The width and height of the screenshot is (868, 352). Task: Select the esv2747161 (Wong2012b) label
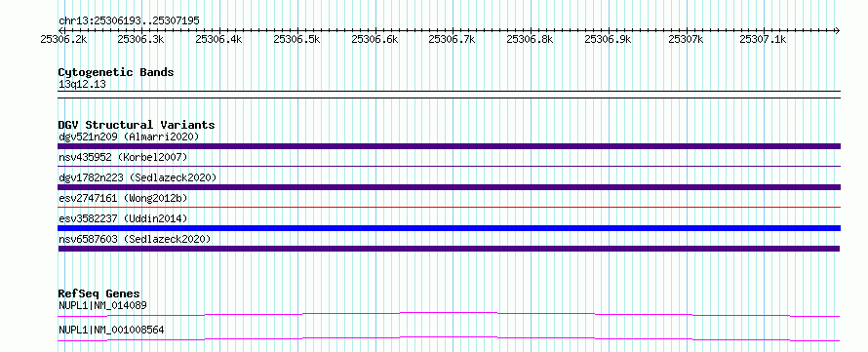coord(123,198)
